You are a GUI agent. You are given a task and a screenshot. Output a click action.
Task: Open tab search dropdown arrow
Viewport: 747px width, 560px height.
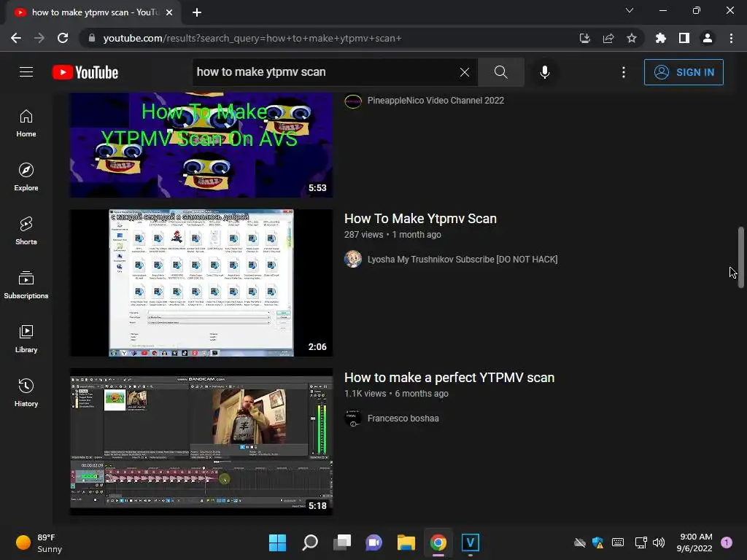(630, 10)
